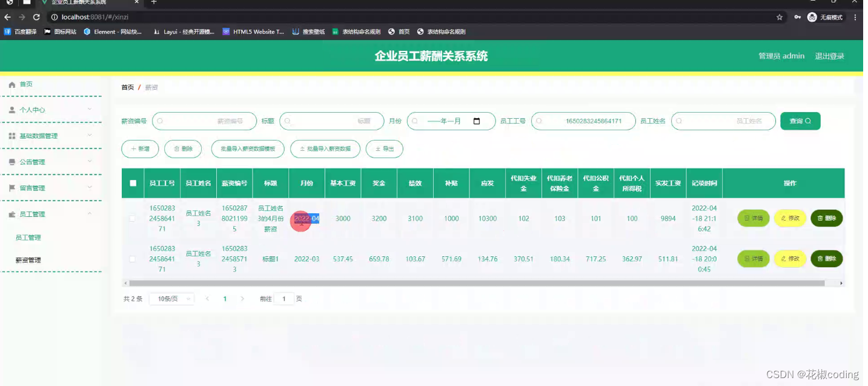Open the 搜索壁纸 bookmark
868x386 pixels.
(308, 32)
